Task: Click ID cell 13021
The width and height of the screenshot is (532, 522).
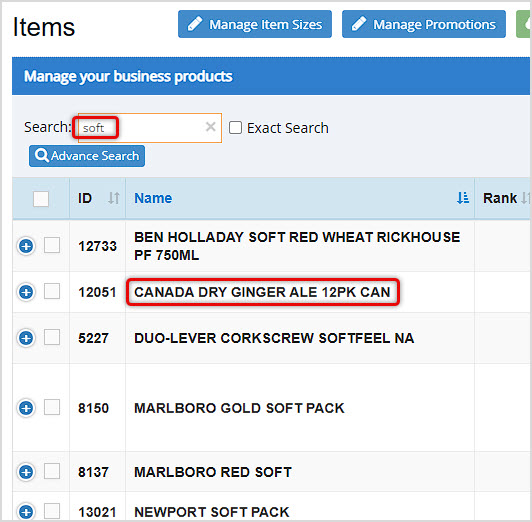Action: [x=97, y=512]
